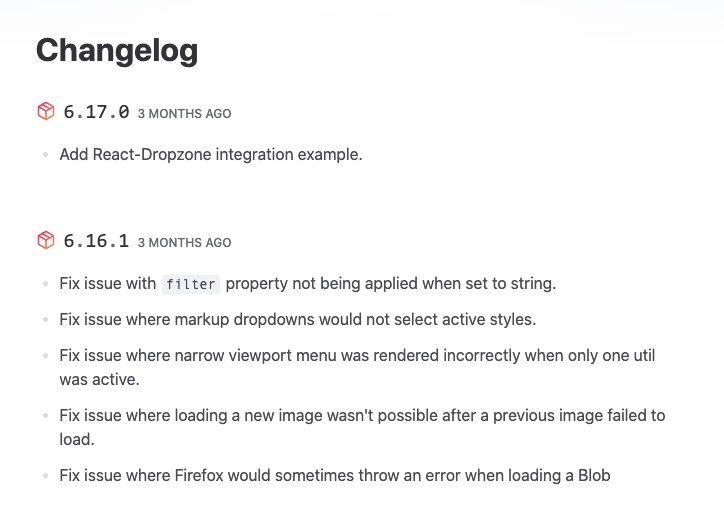Viewport: 724px width, 525px height.
Task: Click the bullet before the React-Dropzone entry
Action: 46,156
